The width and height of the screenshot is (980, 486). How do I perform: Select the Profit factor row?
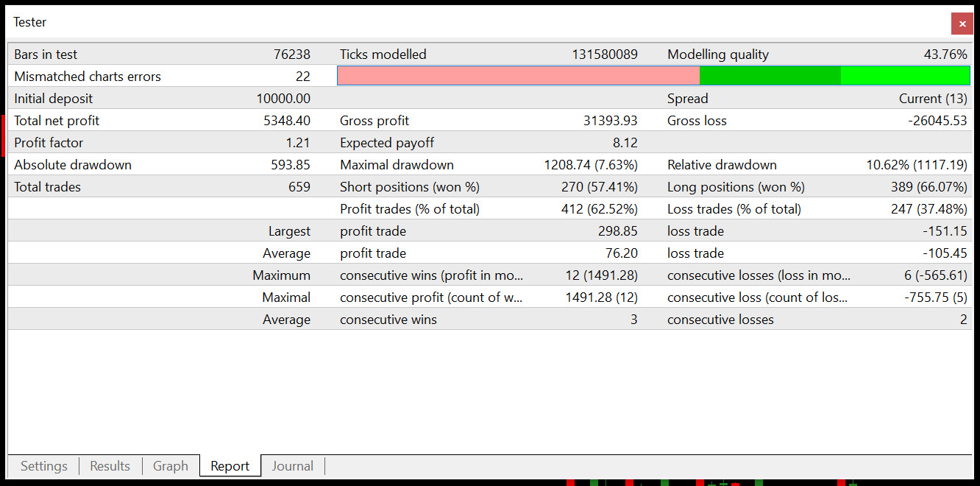490,142
